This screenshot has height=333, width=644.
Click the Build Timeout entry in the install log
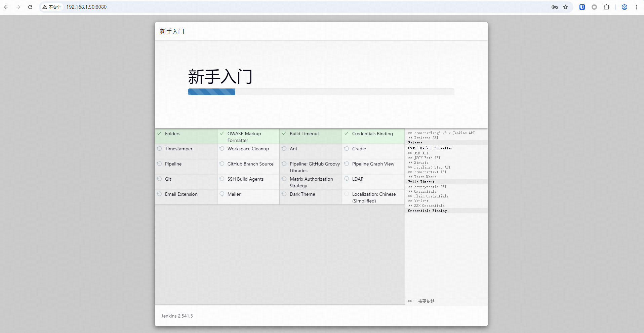click(x=421, y=182)
